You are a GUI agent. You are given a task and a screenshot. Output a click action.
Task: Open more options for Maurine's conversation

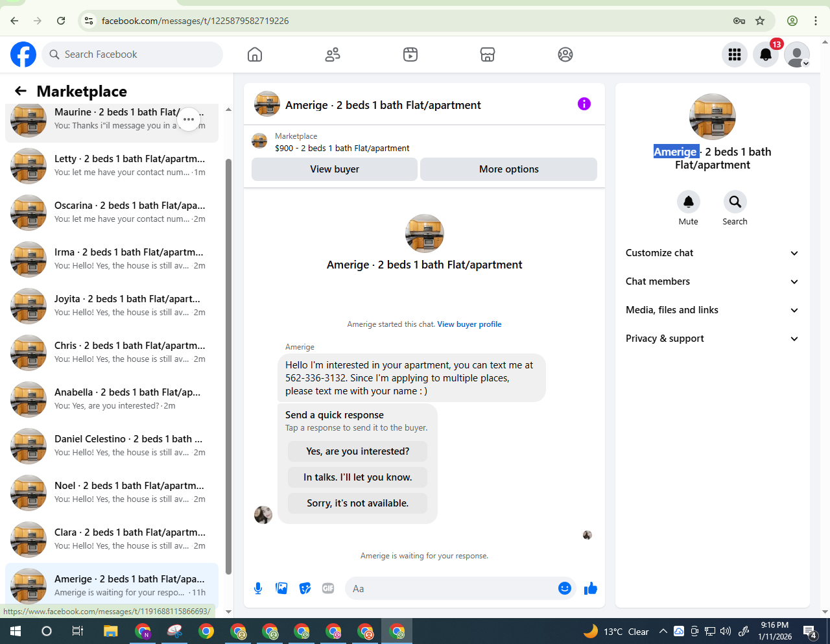coord(189,119)
